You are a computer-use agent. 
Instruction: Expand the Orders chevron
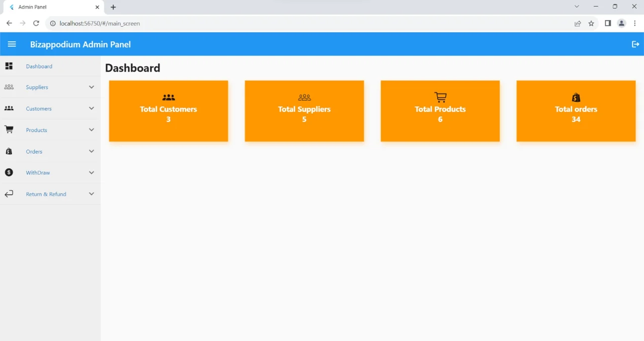[x=92, y=151]
